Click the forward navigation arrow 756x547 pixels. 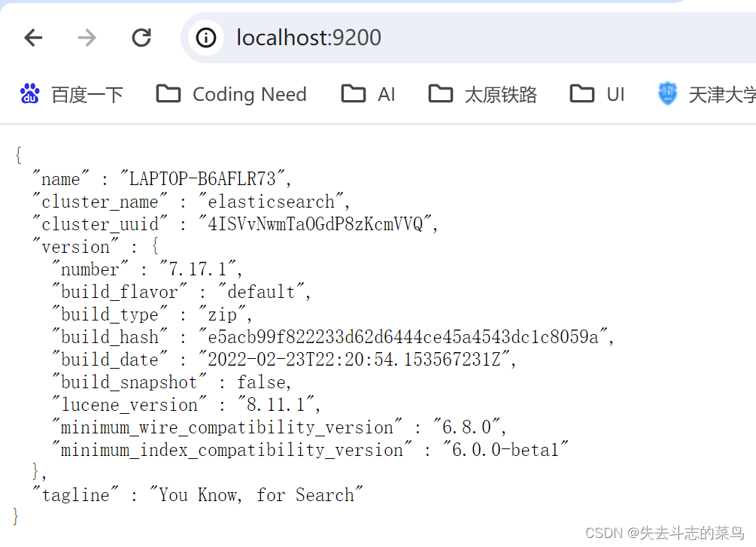click(x=87, y=37)
